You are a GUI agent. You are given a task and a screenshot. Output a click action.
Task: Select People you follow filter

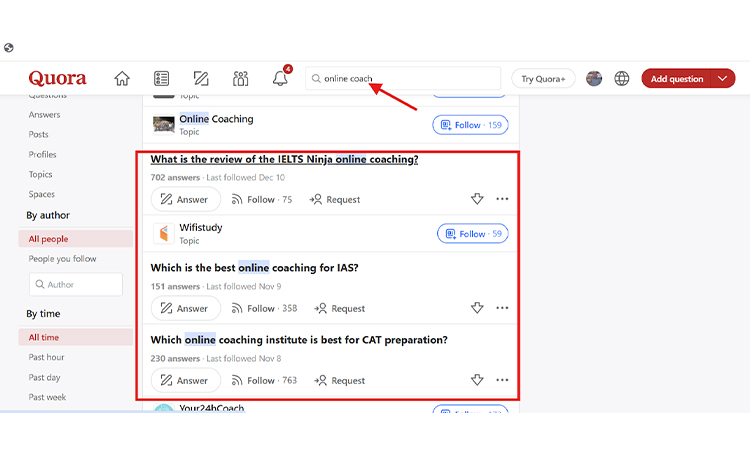(62, 259)
